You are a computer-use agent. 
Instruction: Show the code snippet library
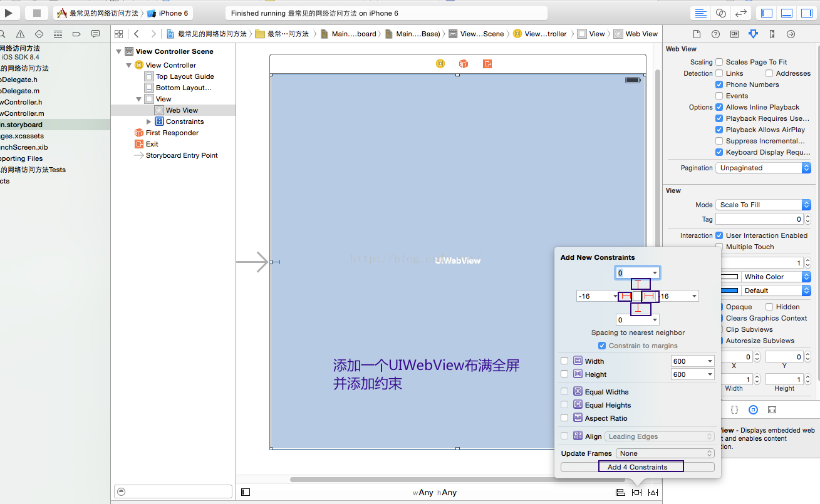coord(734,409)
